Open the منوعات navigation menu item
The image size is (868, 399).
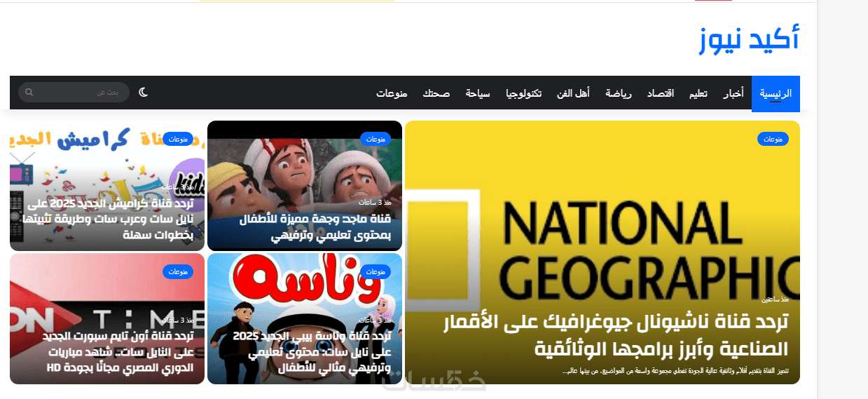coord(392,93)
